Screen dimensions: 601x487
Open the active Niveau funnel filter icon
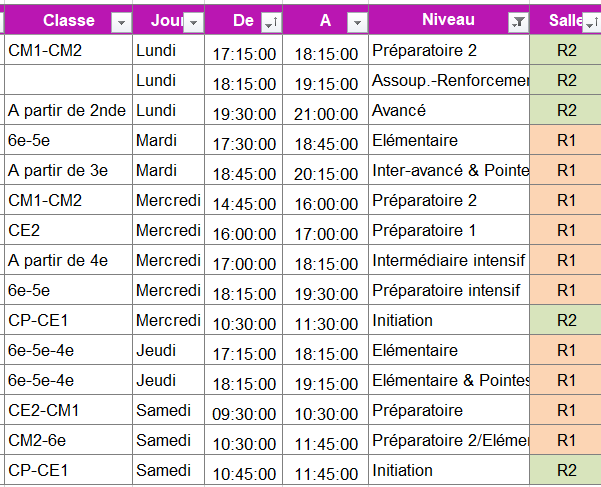[518, 23]
